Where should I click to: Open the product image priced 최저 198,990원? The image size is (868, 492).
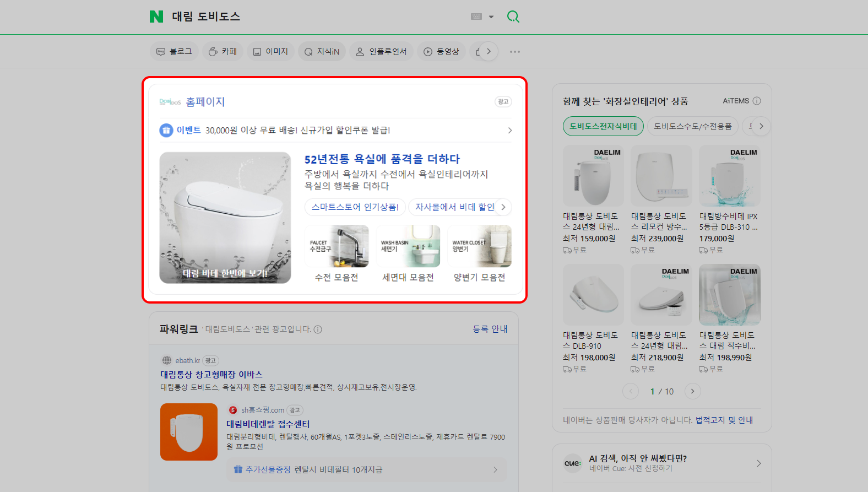tap(730, 295)
